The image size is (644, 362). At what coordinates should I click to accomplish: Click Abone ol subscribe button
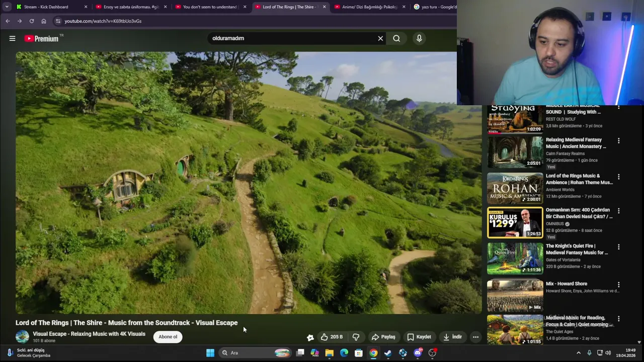pos(168,337)
